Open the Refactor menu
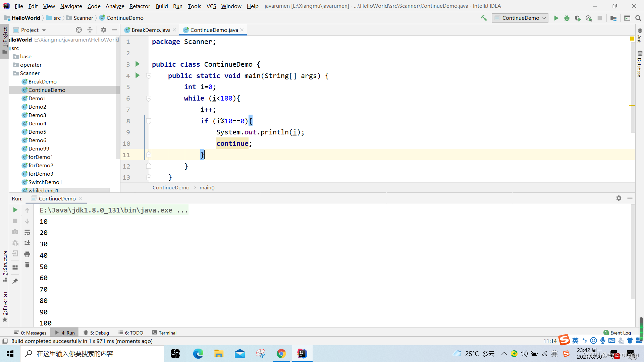 [x=140, y=6]
